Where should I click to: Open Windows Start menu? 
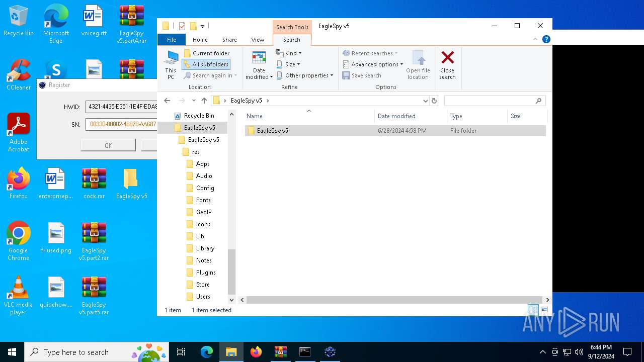(x=12, y=352)
